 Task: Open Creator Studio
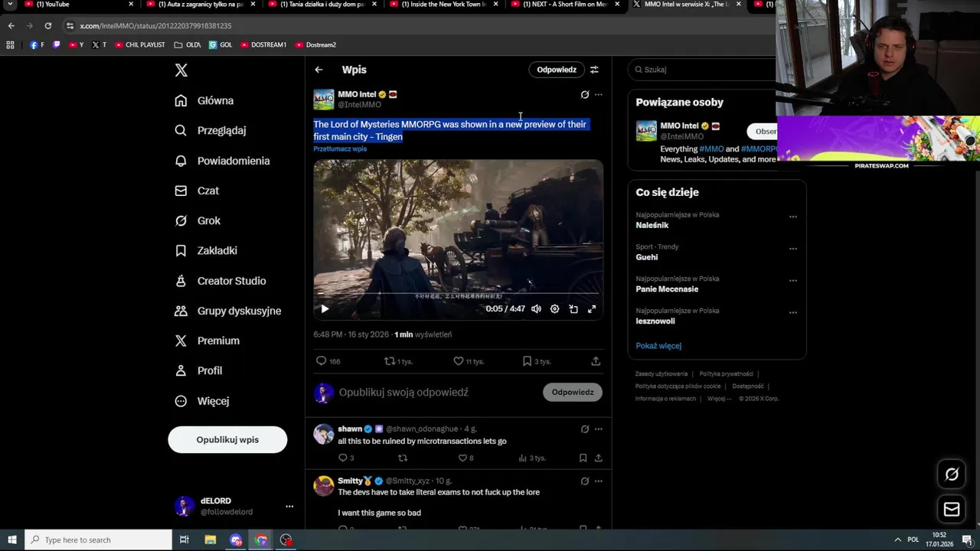tap(220, 281)
